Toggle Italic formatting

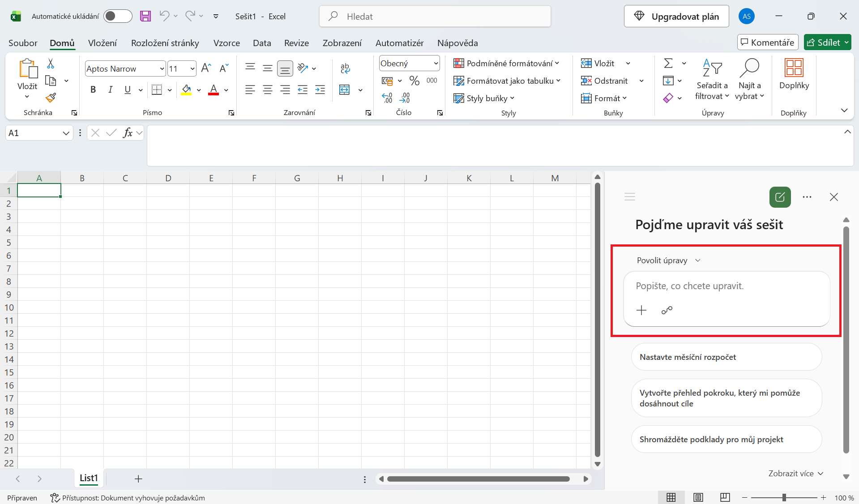pos(110,90)
